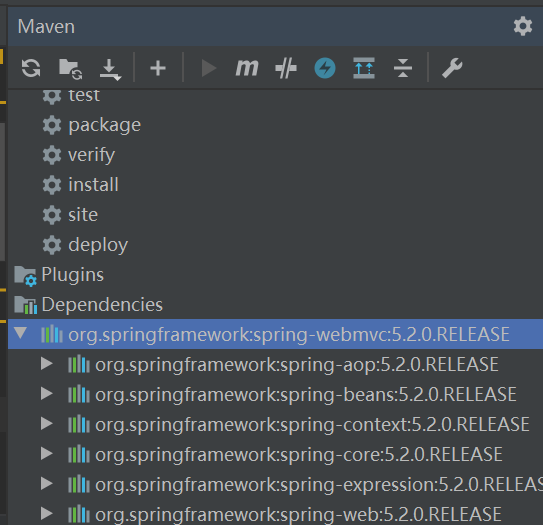
Task: Expand the spring-aop dependency
Action: click(46, 364)
